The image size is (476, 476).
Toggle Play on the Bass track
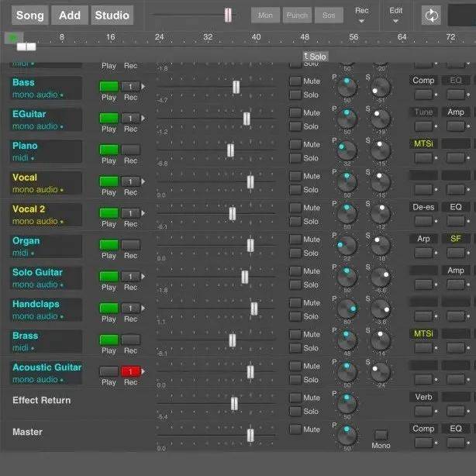point(109,87)
